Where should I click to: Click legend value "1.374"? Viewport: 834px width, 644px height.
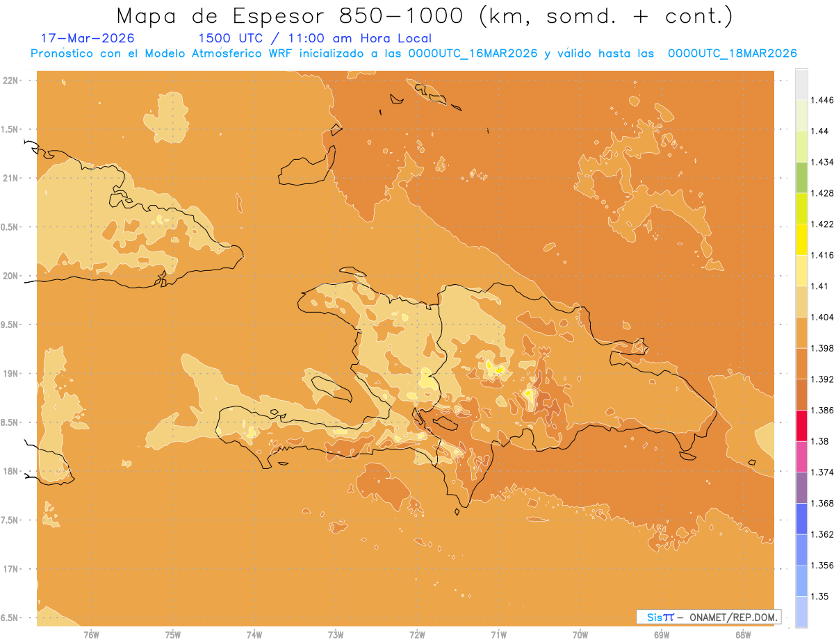click(822, 472)
